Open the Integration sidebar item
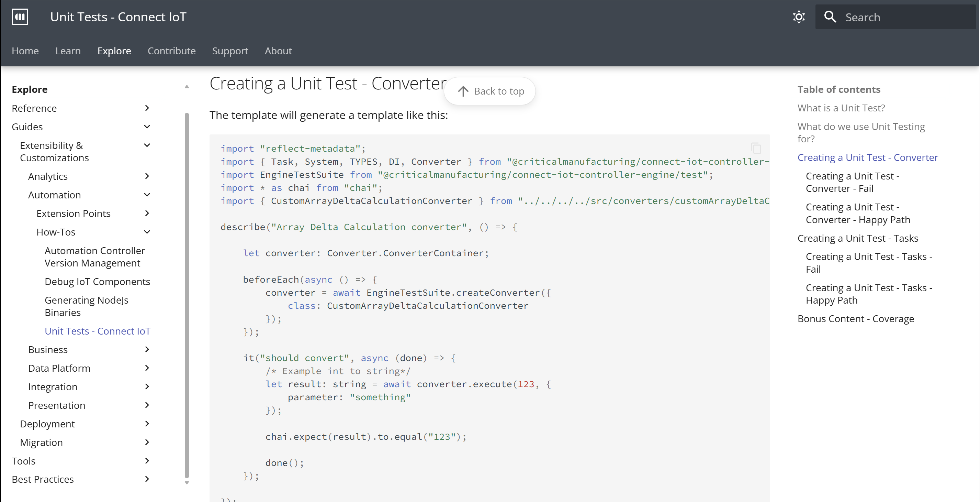This screenshot has width=980, height=502. click(x=53, y=387)
